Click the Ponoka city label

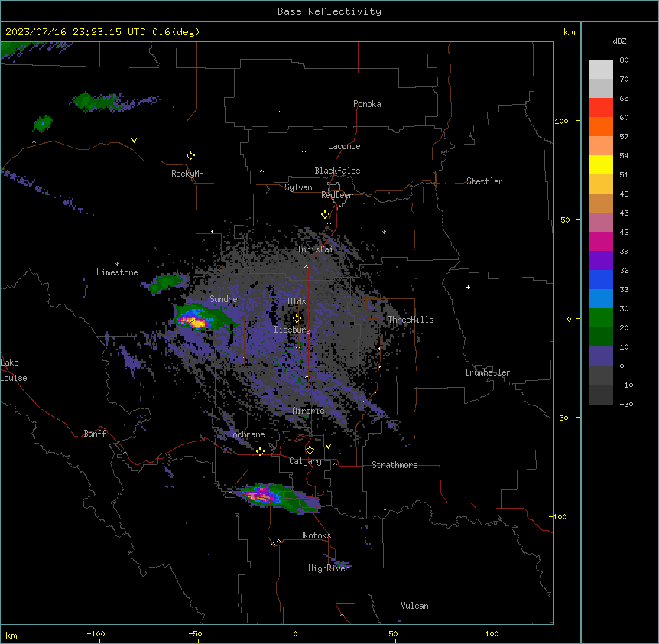tap(367, 104)
